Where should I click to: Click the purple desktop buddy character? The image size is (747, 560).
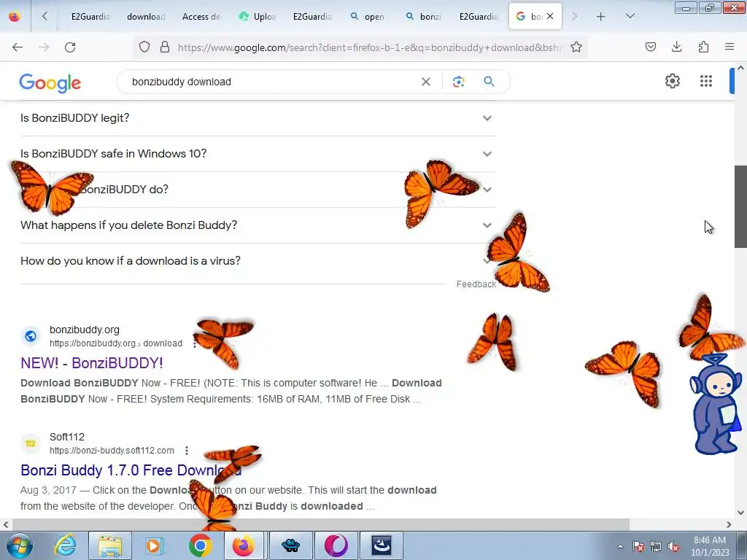[x=716, y=405]
